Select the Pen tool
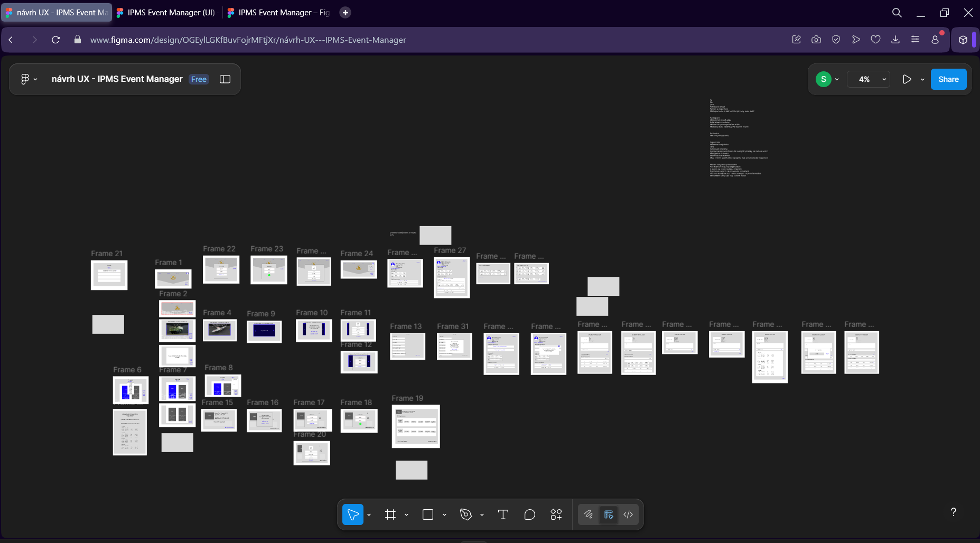 (x=465, y=514)
